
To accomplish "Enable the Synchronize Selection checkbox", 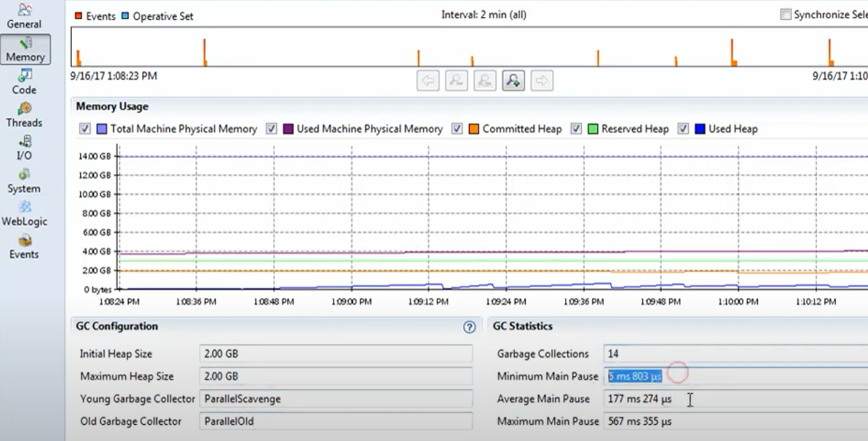I will click(786, 14).
